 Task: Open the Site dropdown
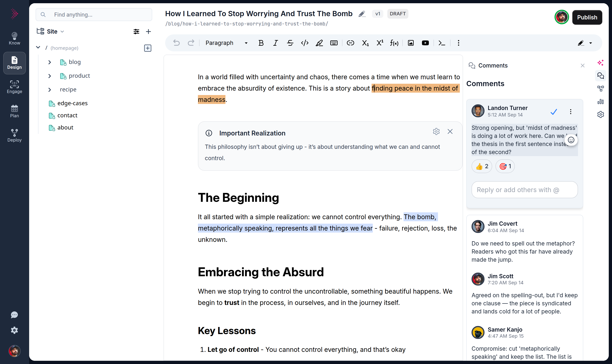pos(51,31)
